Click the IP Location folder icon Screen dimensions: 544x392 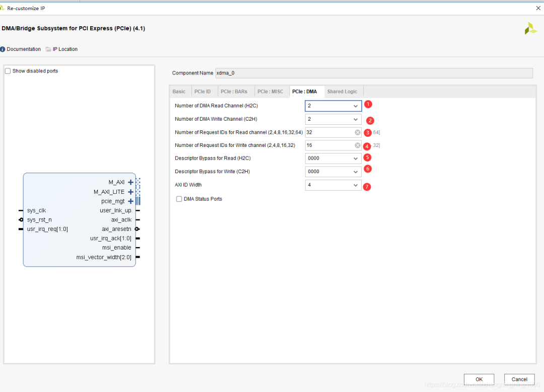[48, 49]
